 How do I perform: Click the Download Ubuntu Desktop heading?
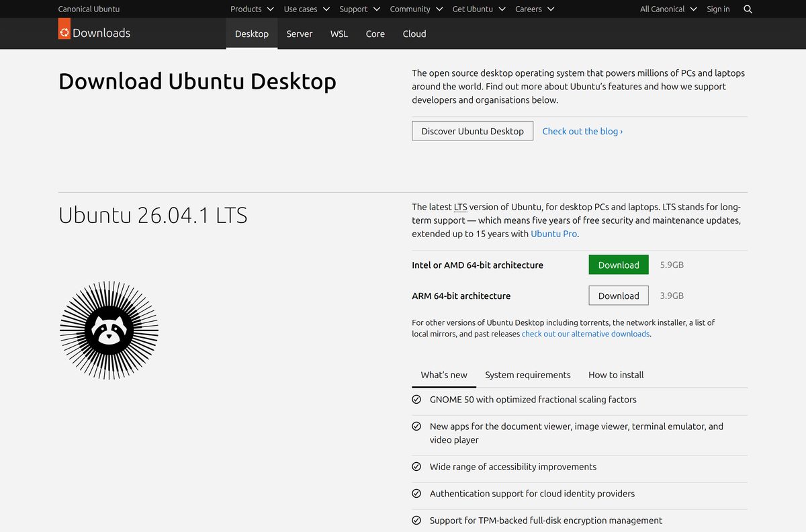tap(197, 81)
